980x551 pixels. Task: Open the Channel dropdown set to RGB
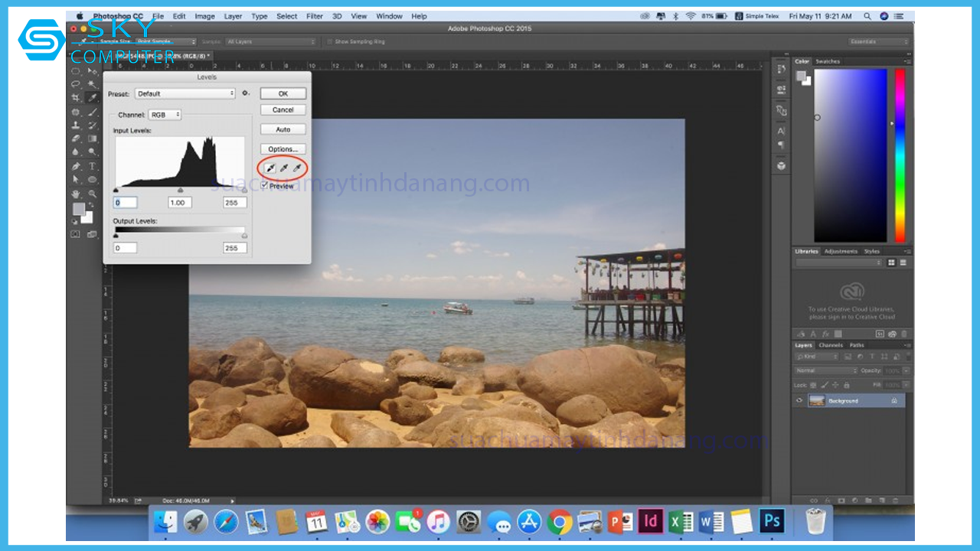(x=165, y=115)
